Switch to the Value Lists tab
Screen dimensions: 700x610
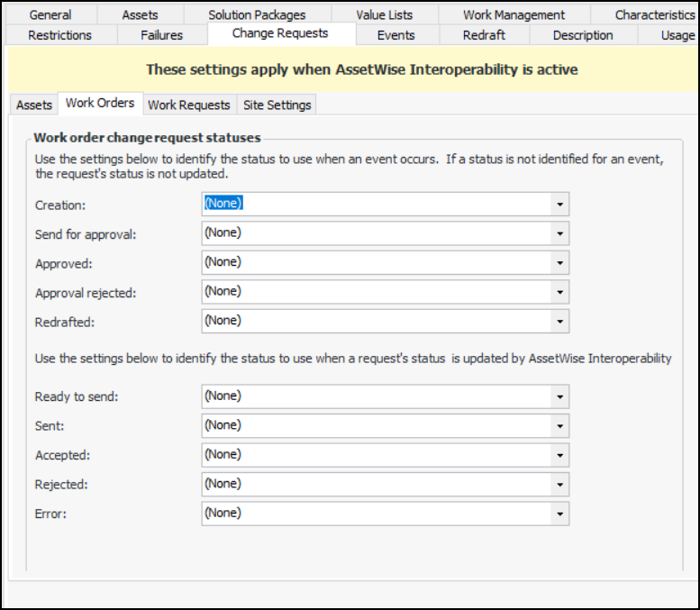[x=384, y=14]
